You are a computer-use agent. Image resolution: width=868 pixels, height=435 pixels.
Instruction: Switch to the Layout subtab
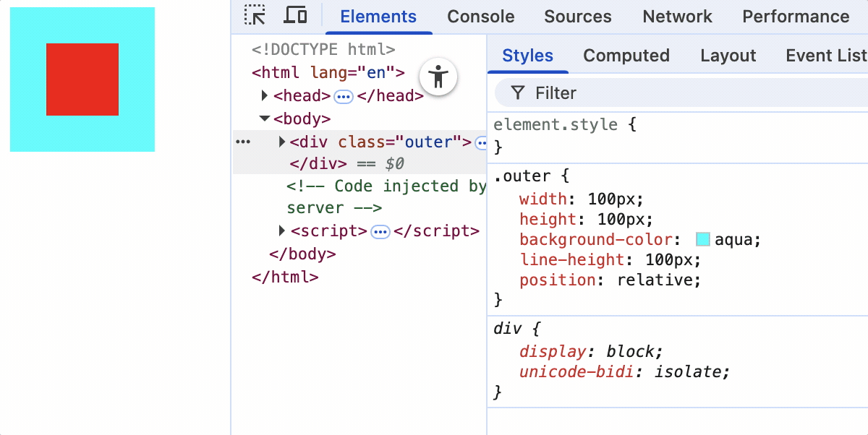728,56
